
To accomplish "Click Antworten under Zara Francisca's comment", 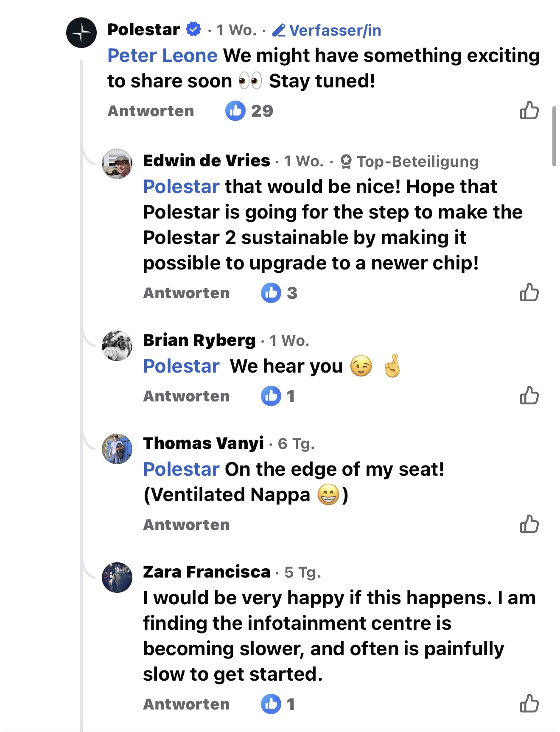I will coord(186,704).
